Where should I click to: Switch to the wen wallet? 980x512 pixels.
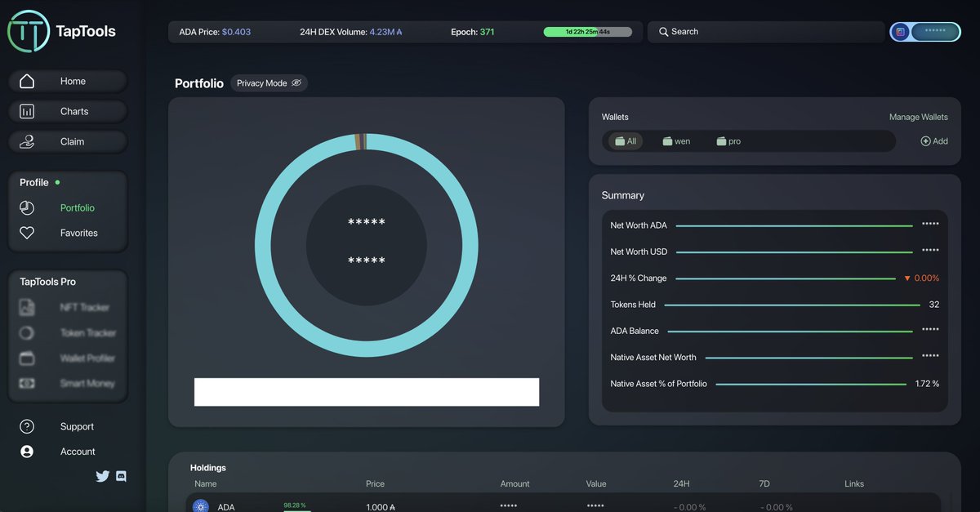pyautogui.click(x=676, y=140)
